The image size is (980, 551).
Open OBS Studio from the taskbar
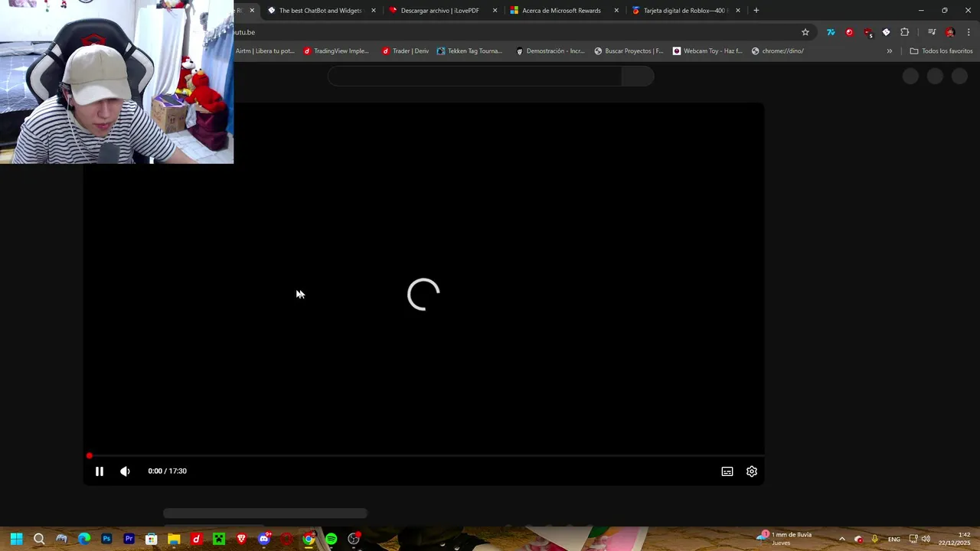[354, 539]
